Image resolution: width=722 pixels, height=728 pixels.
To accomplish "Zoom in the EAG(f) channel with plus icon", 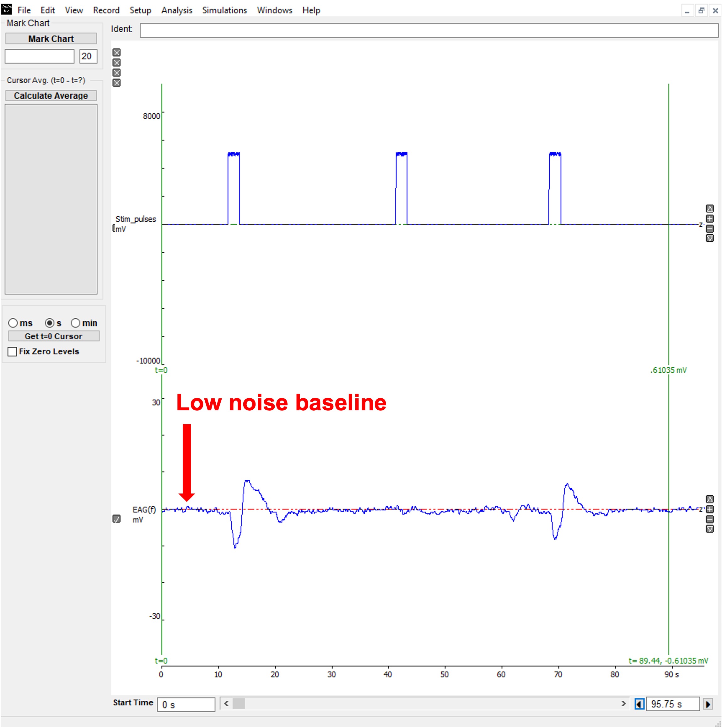I will (709, 509).
